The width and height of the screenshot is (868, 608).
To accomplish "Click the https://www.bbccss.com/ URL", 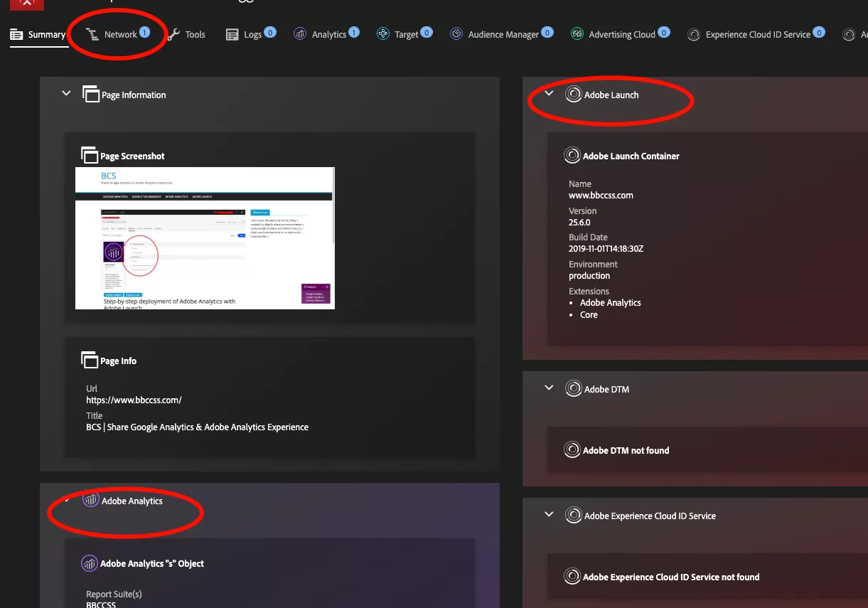I will 134,400.
